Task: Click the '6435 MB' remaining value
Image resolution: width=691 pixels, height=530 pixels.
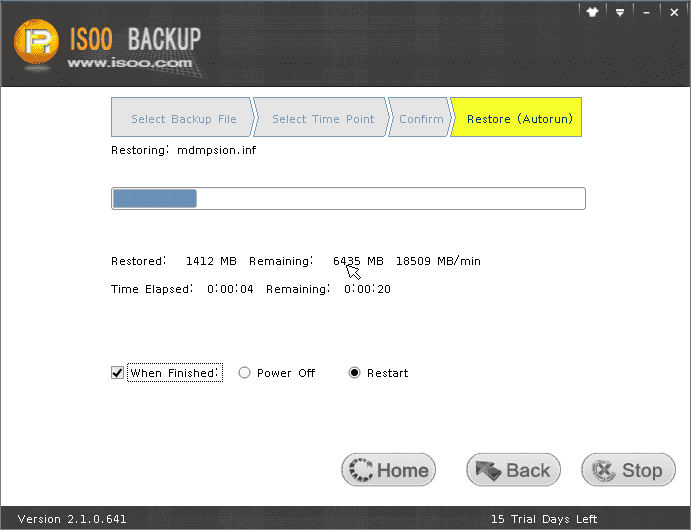Action: [x=358, y=261]
